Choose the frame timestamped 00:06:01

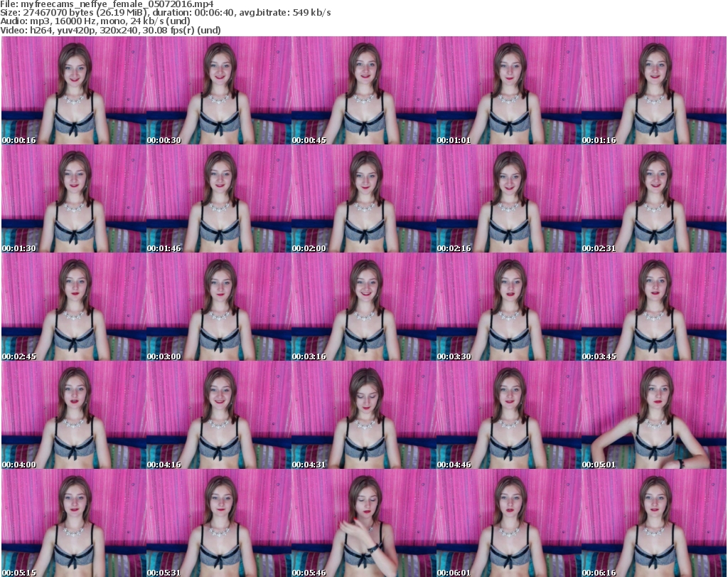(x=509, y=523)
